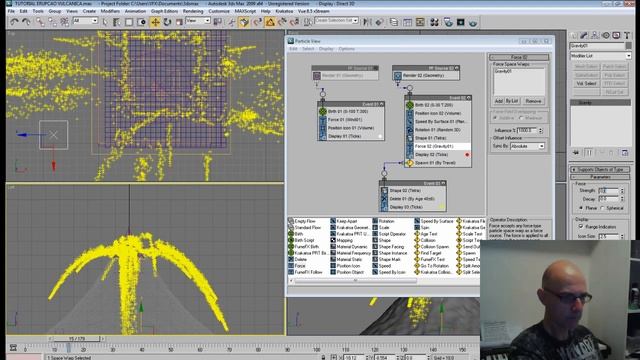Screen dimensions: 640x360
Task: Click the Influence % spinner arrows
Action: tap(541, 131)
